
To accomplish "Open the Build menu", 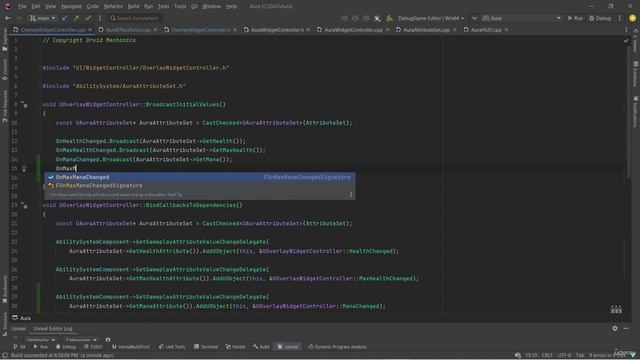I will click(133, 7).
